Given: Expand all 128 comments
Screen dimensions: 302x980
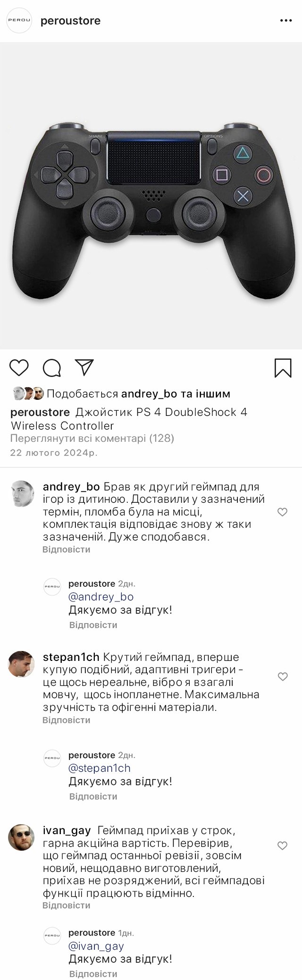Looking at the screenshot, I should [92, 439].
